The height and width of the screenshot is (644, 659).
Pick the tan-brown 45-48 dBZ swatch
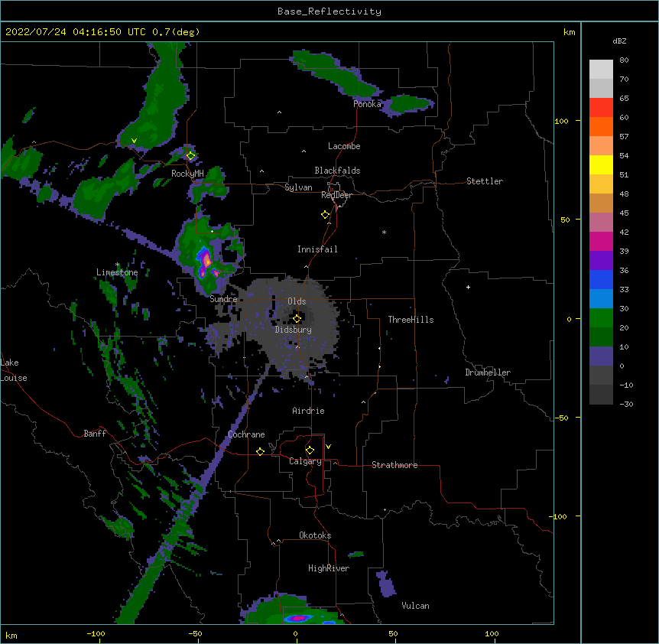601,203
